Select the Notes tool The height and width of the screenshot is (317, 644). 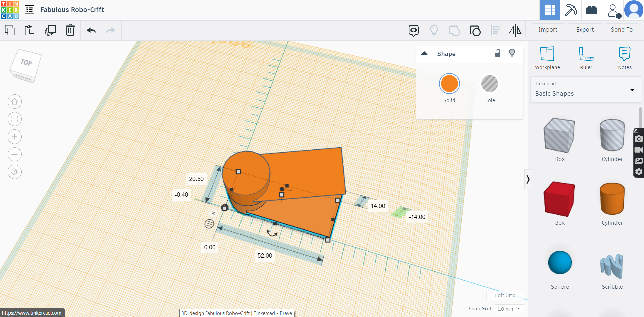625,58
